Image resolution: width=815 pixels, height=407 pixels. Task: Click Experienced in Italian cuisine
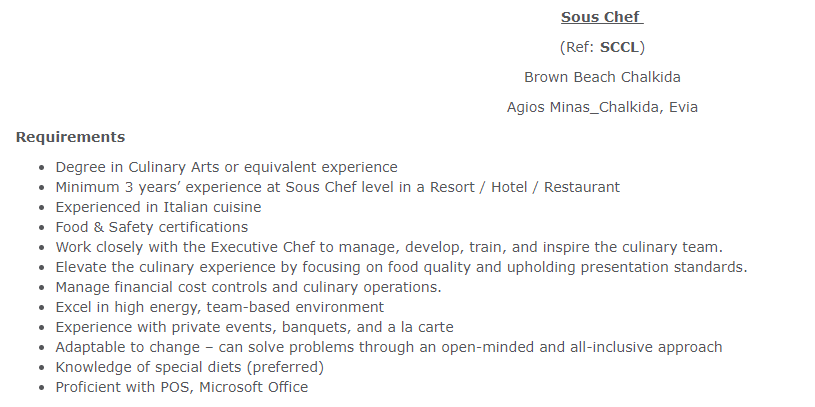159,207
